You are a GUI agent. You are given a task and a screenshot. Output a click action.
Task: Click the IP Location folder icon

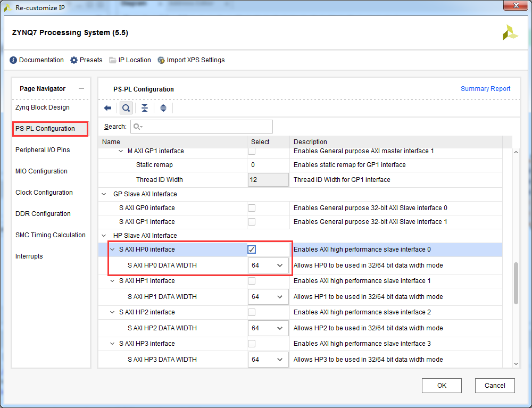[113, 60]
